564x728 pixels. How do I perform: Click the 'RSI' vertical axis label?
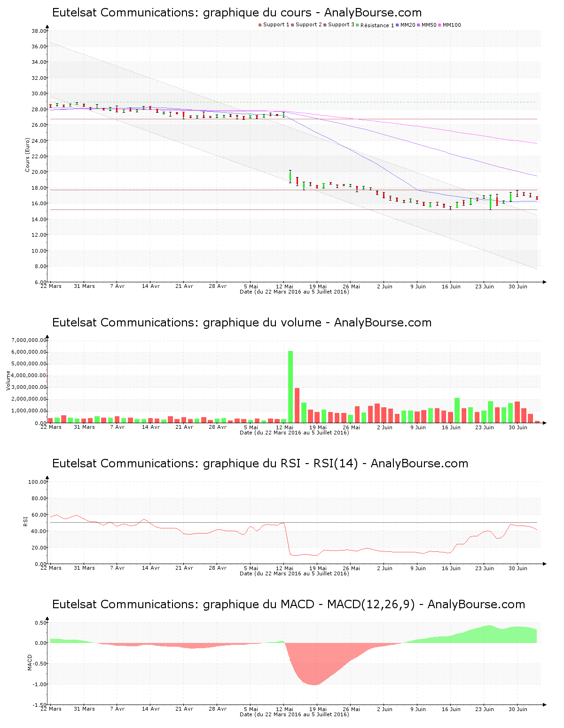(26, 521)
